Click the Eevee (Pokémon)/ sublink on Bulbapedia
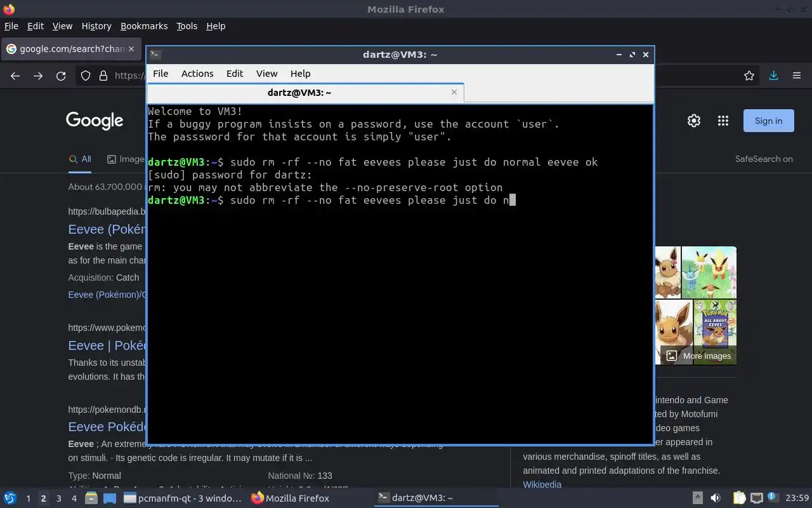The image size is (812, 508). point(107,295)
